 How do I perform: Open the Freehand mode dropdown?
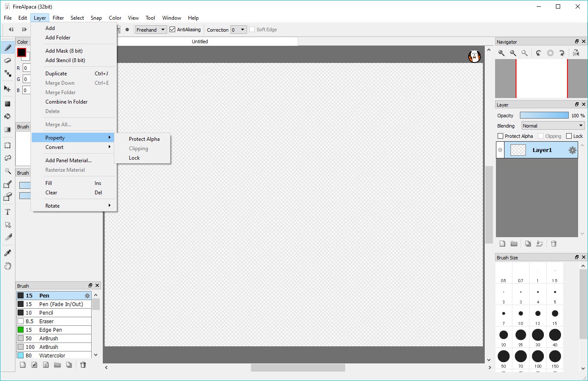(151, 30)
